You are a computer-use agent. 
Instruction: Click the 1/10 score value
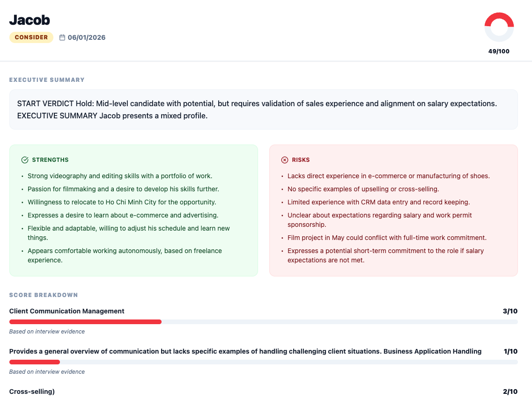point(509,351)
